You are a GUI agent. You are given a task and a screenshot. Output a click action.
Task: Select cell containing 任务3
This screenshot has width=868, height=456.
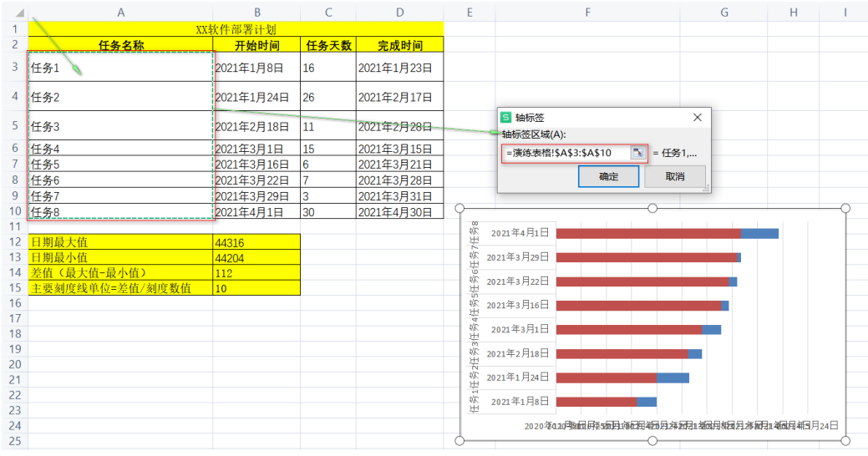click(120, 126)
